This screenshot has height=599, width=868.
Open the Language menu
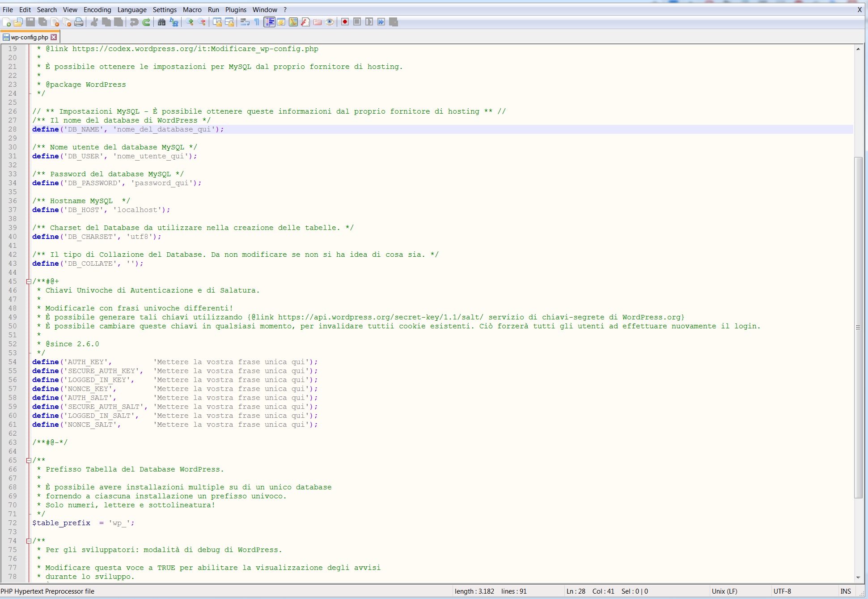(x=132, y=9)
